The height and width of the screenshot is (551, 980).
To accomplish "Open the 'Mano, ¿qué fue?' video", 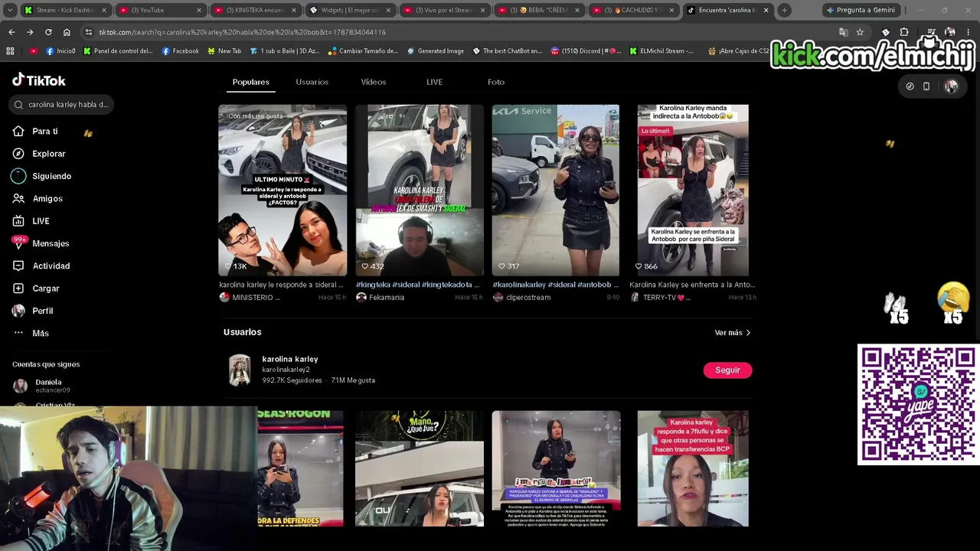I will click(x=420, y=468).
